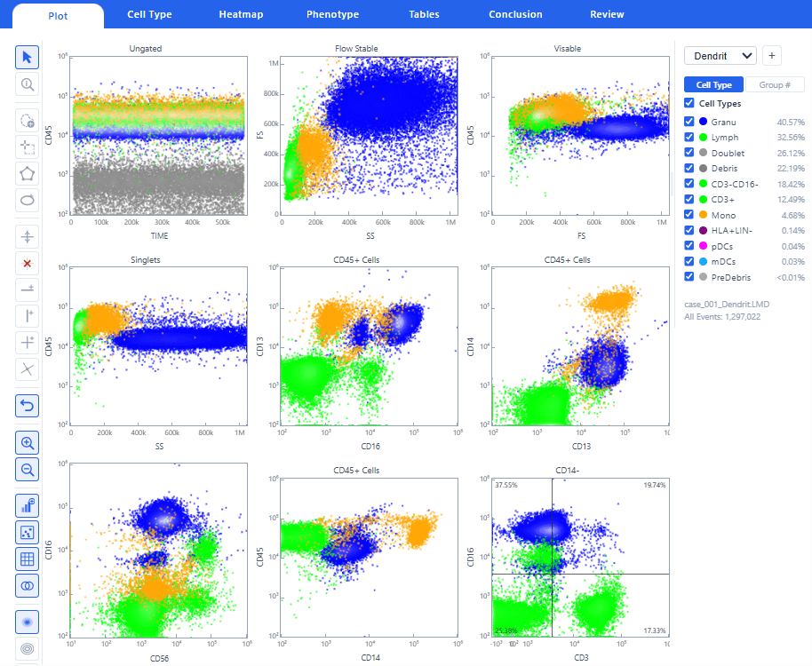Viewport: 812px width, 666px height.
Task: Click the All Events: 1,297,022 text
Action: 722,317
